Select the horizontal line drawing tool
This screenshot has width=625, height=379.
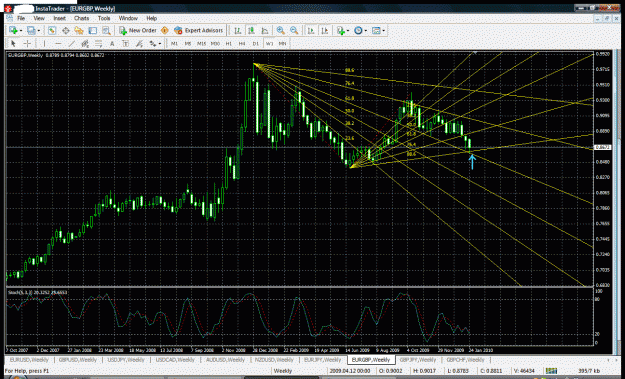pos(58,43)
